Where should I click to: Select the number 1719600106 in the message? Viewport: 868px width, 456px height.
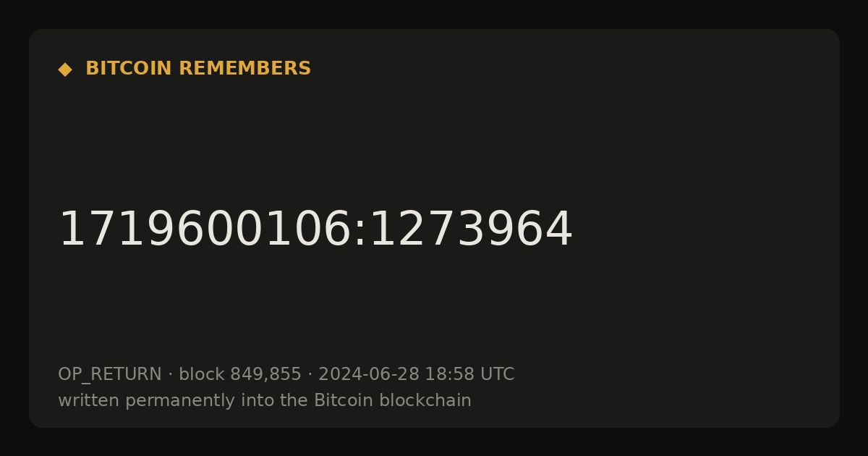(x=204, y=230)
